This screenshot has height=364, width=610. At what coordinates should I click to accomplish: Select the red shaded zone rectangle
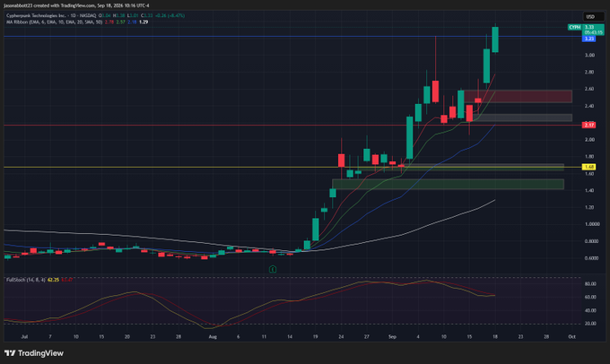(518, 97)
